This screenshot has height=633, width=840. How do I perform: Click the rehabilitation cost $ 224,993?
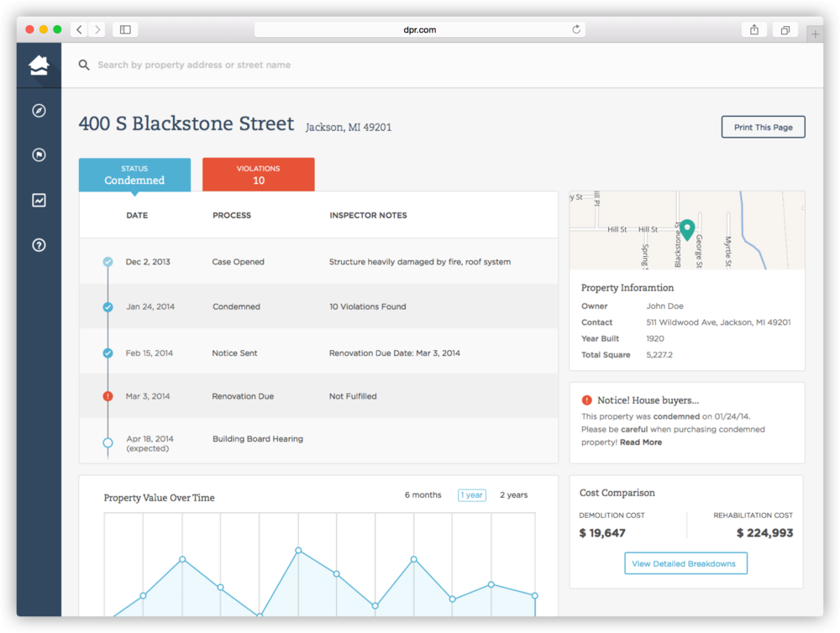[764, 533]
